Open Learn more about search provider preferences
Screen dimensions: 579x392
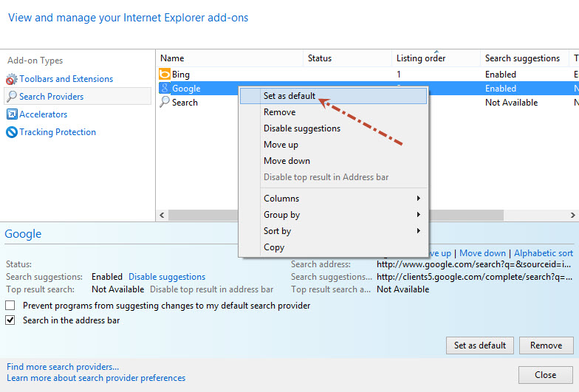(x=96, y=378)
